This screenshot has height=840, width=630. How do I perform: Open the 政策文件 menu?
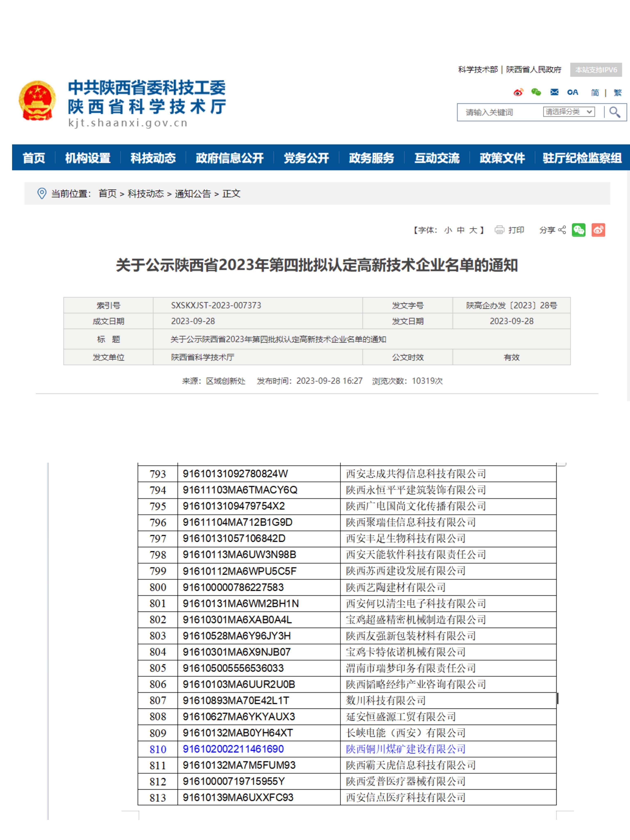(502, 157)
